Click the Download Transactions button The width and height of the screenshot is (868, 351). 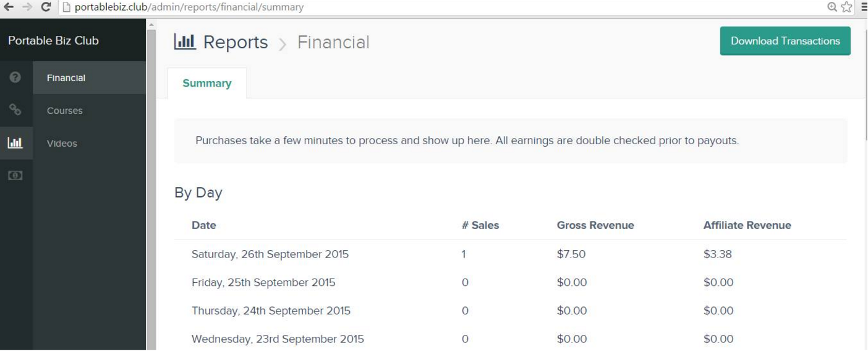[x=785, y=41]
